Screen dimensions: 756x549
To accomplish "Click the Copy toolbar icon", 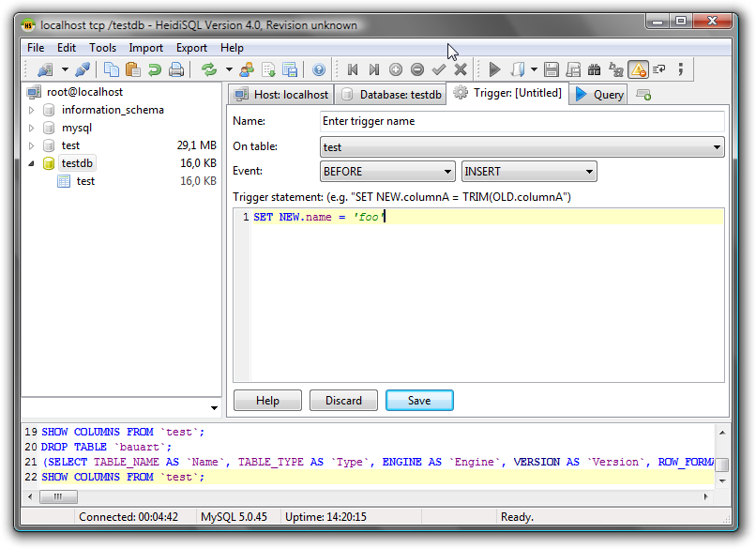I will coord(112,70).
